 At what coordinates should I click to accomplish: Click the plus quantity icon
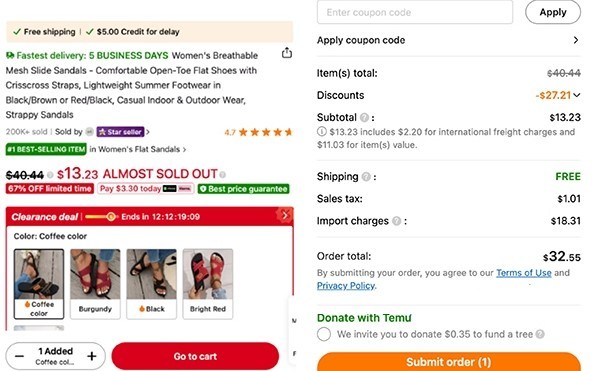[x=92, y=356]
